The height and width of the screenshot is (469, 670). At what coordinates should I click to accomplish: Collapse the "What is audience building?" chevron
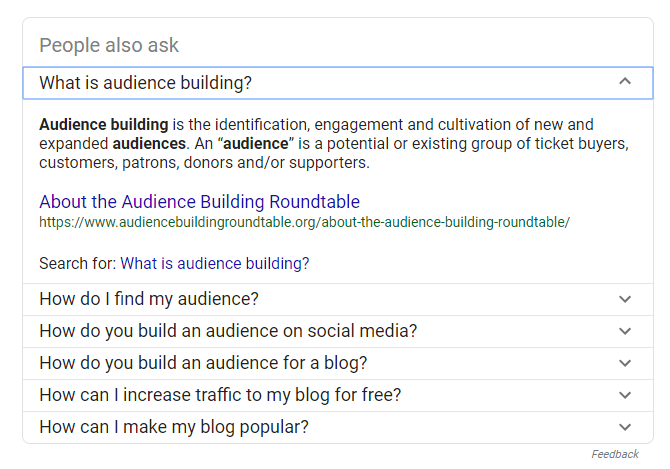625,82
